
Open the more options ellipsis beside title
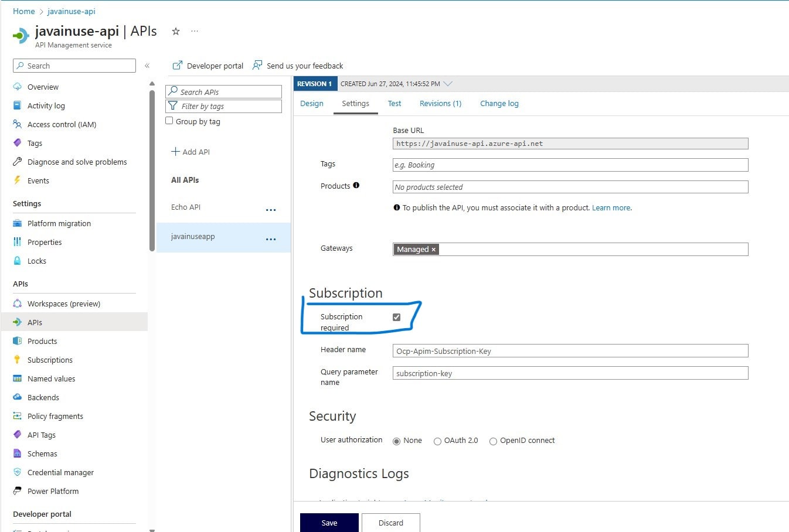pyautogui.click(x=195, y=31)
